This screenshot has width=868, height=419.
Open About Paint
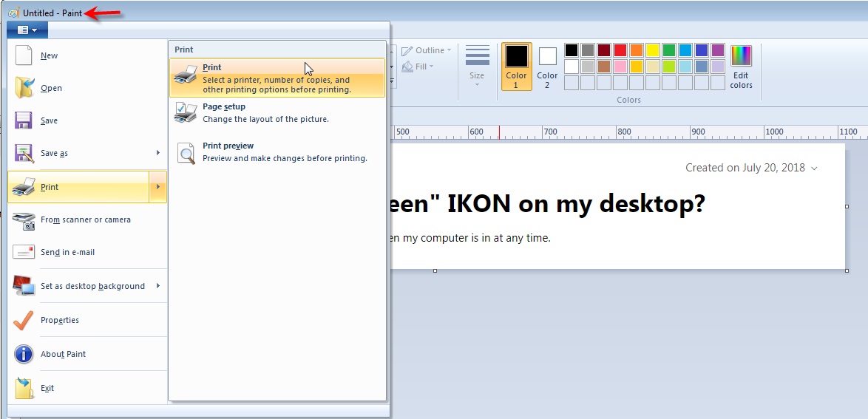click(x=87, y=354)
